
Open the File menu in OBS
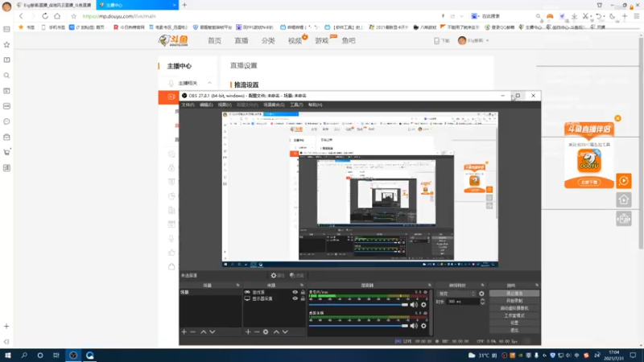point(188,105)
